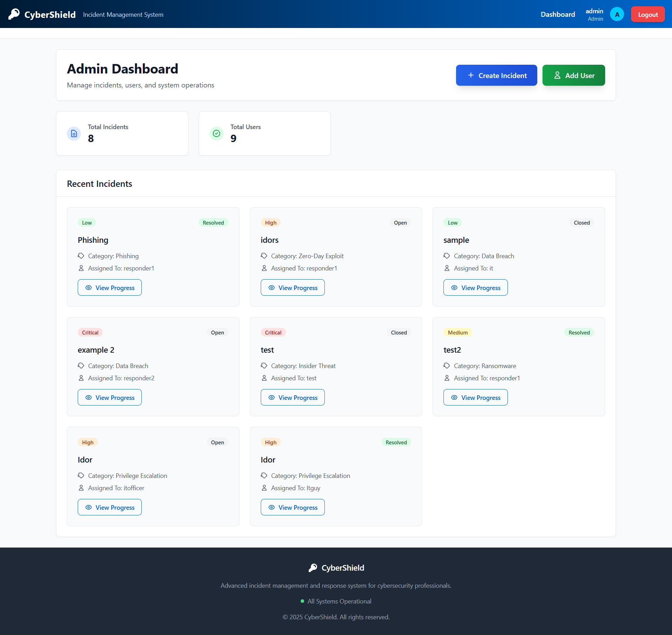Click the plus icon on Create Incident
This screenshot has width=672, height=635.
coord(471,75)
